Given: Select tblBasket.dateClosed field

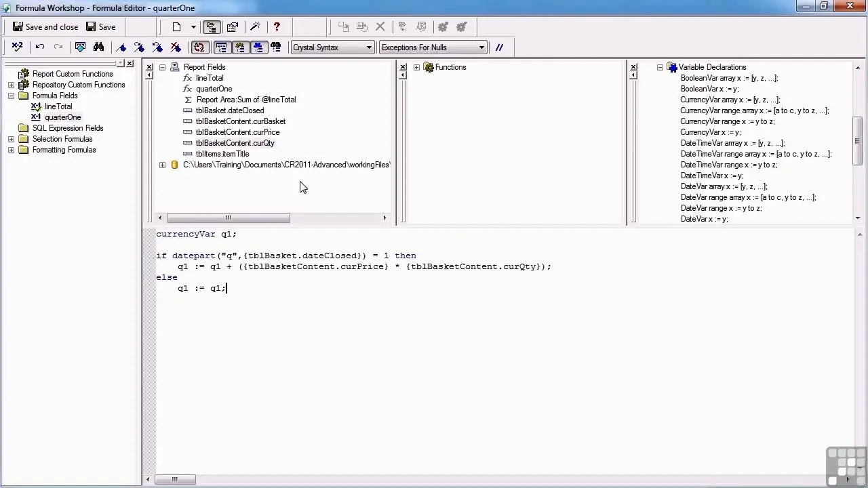Looking at the screenshot, I should click(230, 110).
